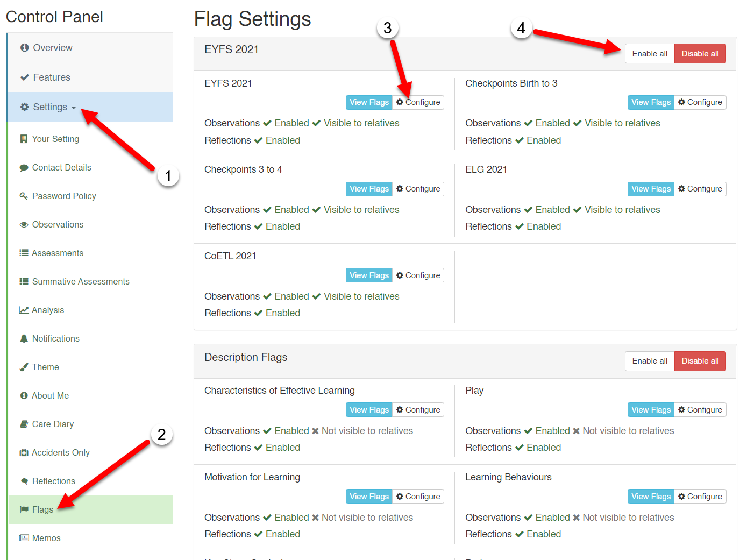View Flags for ELG 2021
Screen dimensions: 747x560
[x=651, y=189]
